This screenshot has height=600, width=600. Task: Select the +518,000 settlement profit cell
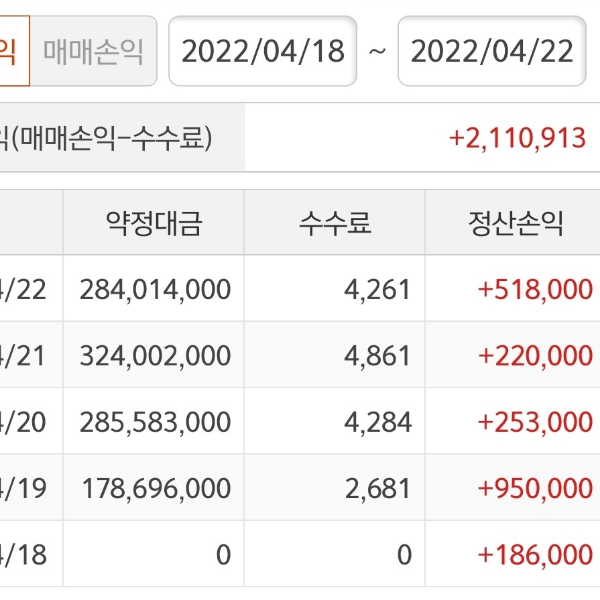(535, 290)
